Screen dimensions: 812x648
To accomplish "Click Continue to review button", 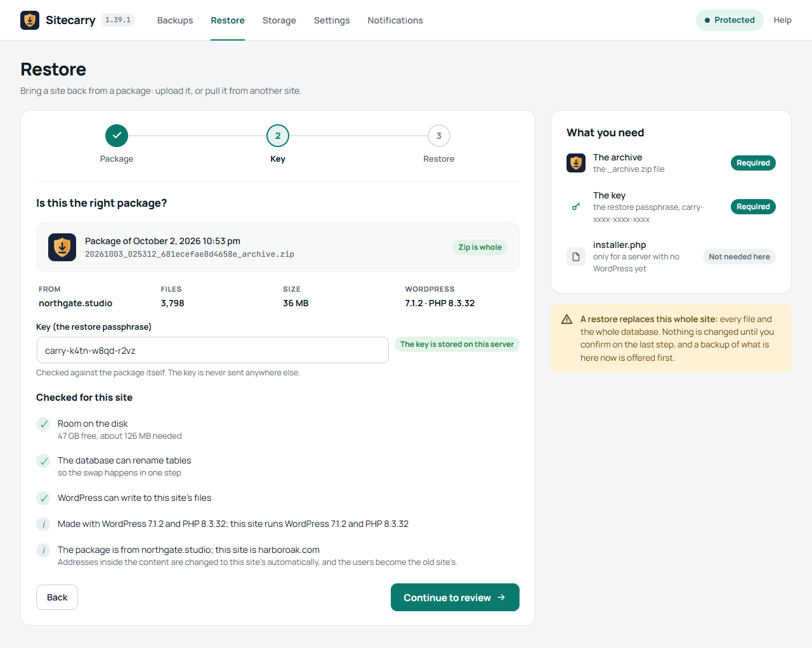I will coord(455,597).
